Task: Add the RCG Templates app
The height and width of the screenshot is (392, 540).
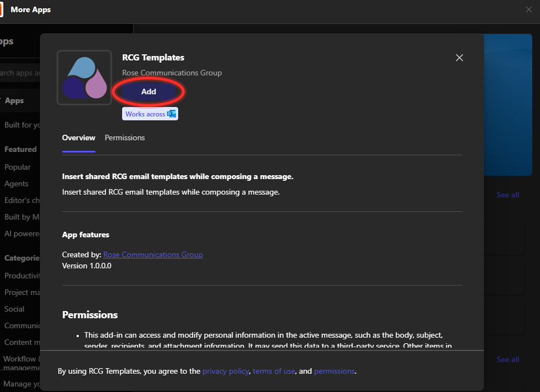Action: (x=148, y=91)
